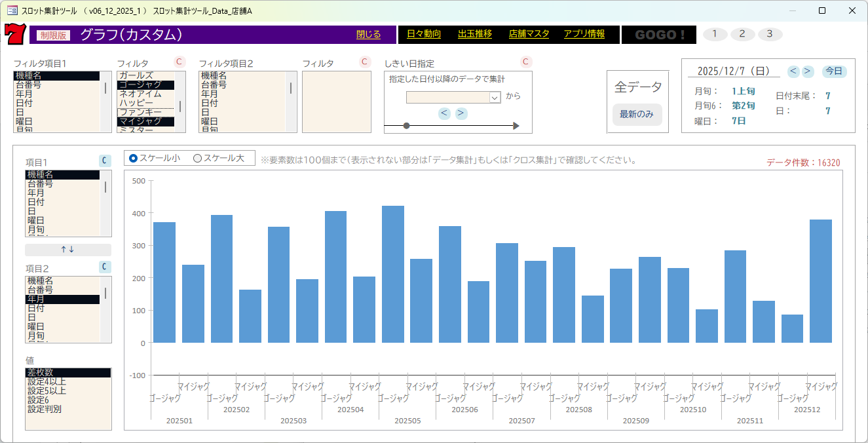This screenshot has width=868, height=443.
Task: Advance threshold date with right arrow button
Action: click(x=461, y=113)
